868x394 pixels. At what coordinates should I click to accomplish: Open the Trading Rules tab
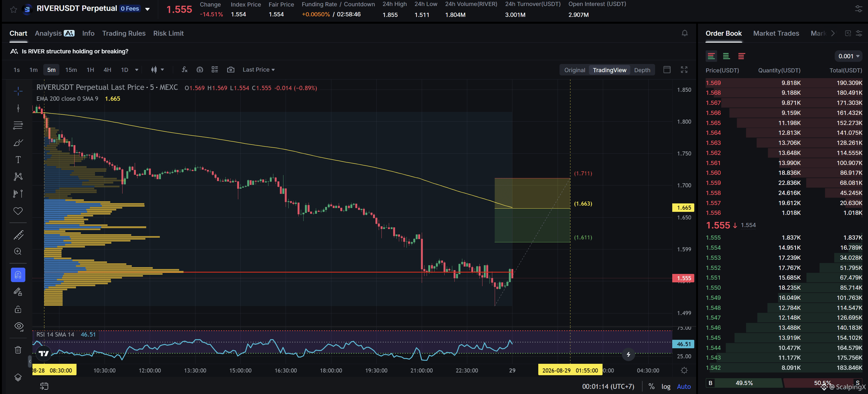(124, 33)
